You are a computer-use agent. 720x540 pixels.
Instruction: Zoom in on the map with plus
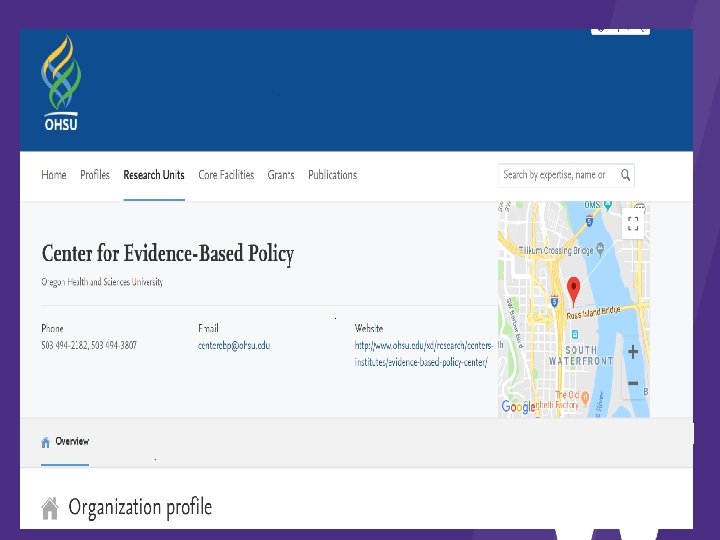tap(633, 352)
